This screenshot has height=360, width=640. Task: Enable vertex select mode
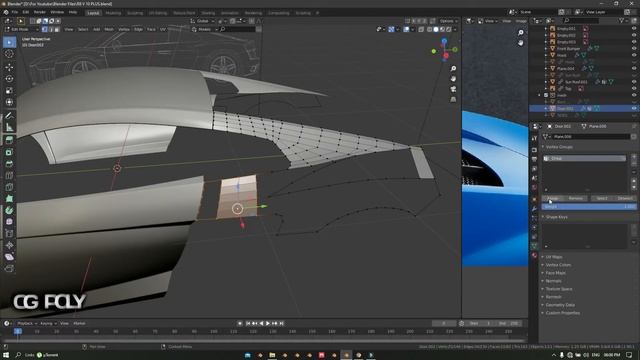coord(44,29)
